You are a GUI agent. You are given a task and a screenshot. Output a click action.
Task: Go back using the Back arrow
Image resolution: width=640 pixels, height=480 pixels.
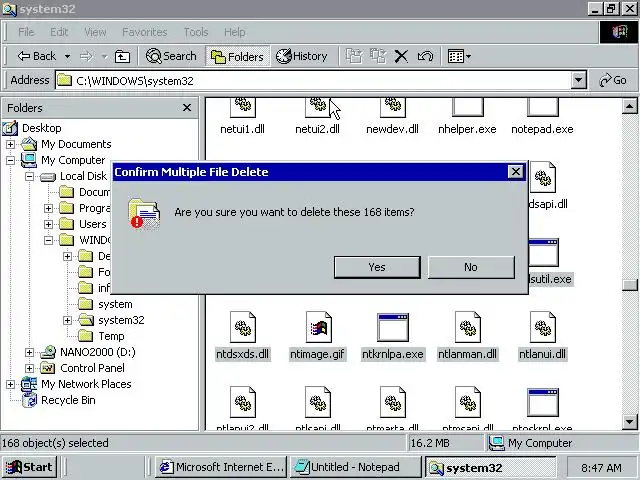tap(37, 56)
